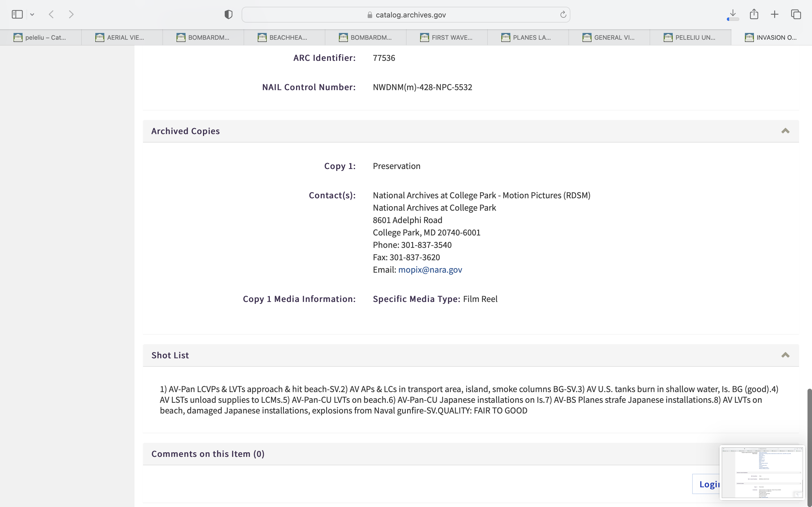Go back to previous page
812x507 pixels.
(51, 14)
